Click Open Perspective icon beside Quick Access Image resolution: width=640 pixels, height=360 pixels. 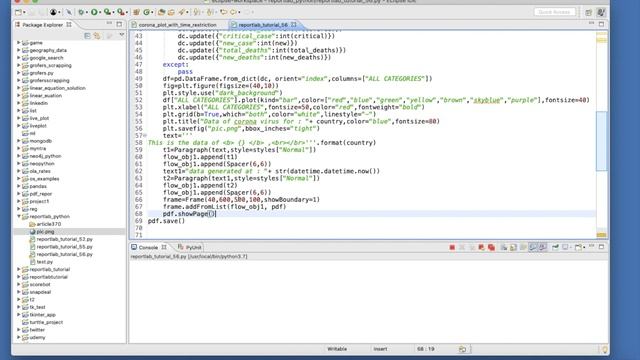coord(589,12)
